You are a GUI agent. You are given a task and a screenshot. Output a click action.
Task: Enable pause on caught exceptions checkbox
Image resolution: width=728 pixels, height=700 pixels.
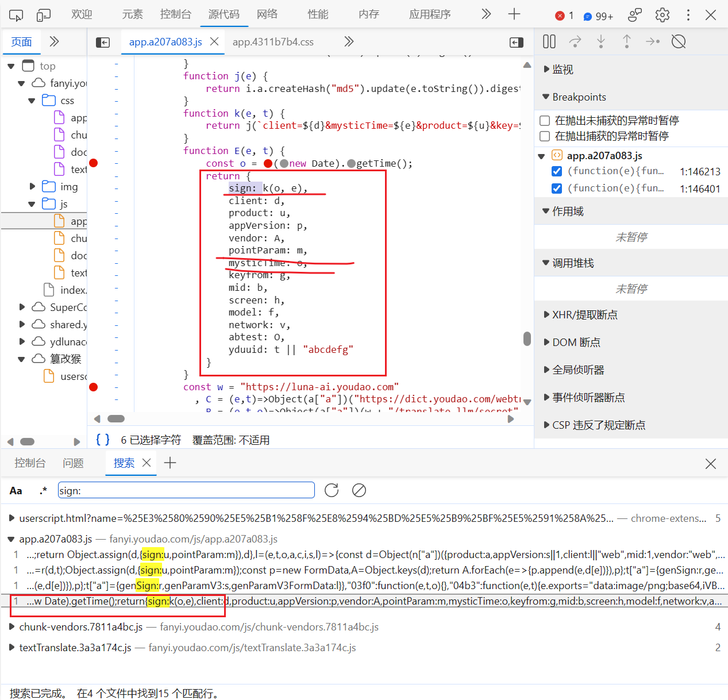(x=545, y=136)
